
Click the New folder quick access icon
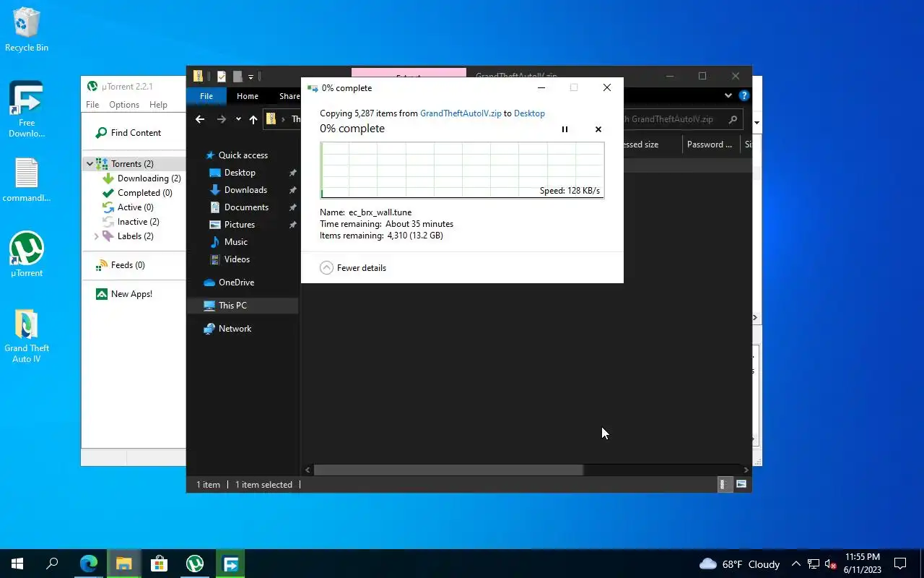pos(237,76)
